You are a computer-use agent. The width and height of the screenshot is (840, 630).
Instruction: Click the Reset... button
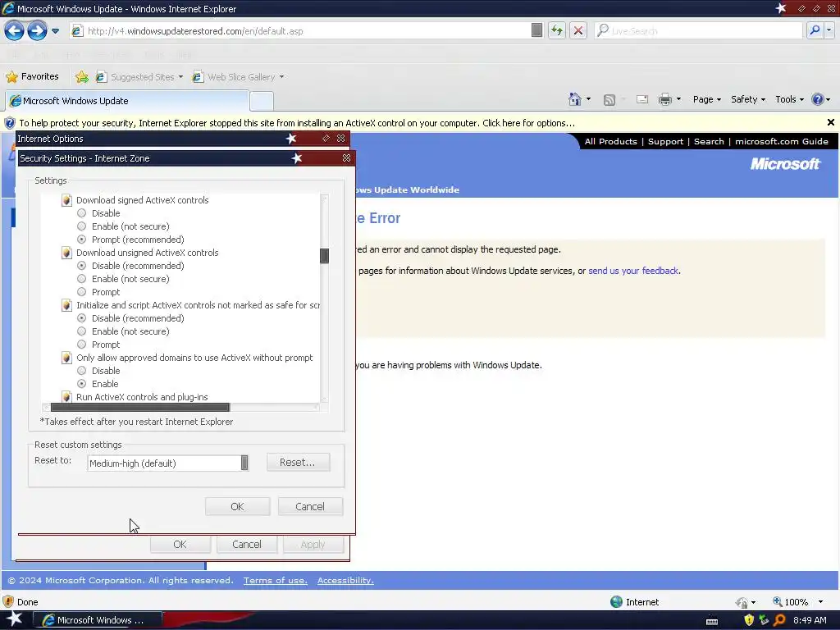(298, 463)
